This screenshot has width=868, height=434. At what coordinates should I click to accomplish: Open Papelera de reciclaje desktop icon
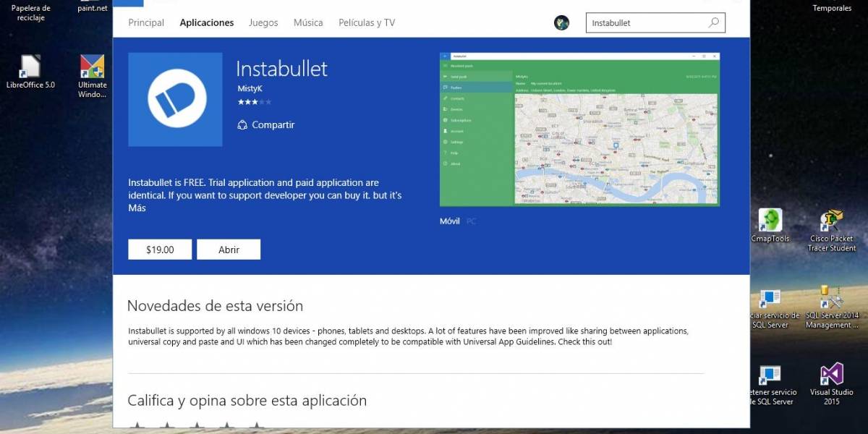click(30, 12)
